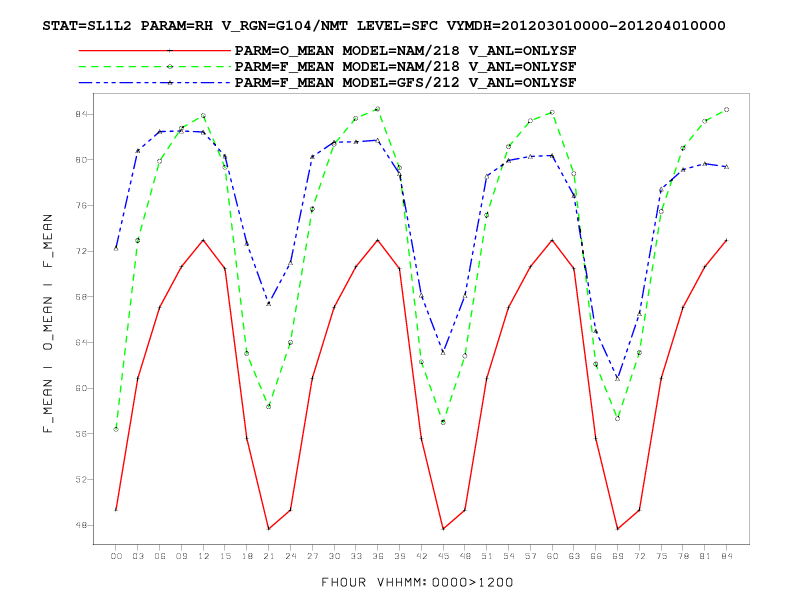
Task: Click x-axis tick label 45
Action: (x=443, y=556)
